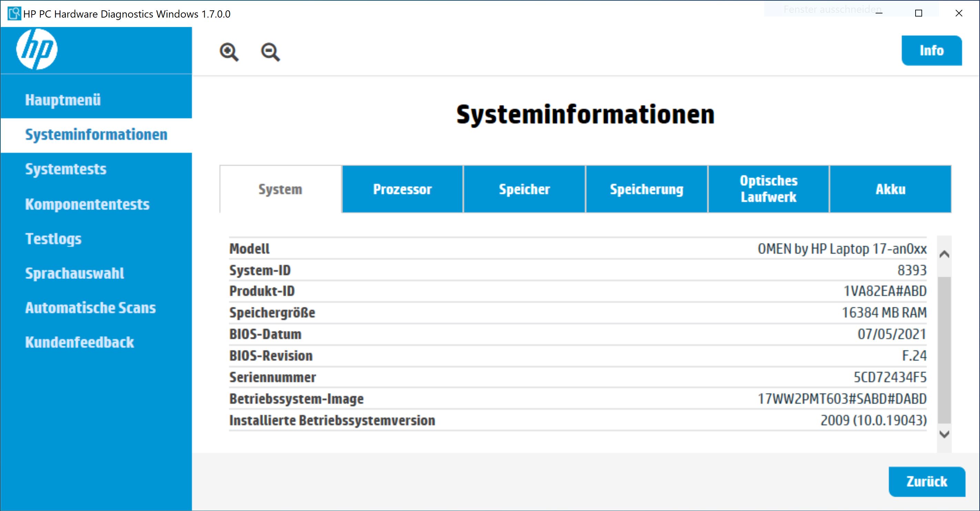The width and height of the screenshot is (980, 511).
Task: Open Komponententests from the sidebar
Action: tap(87, 204)
